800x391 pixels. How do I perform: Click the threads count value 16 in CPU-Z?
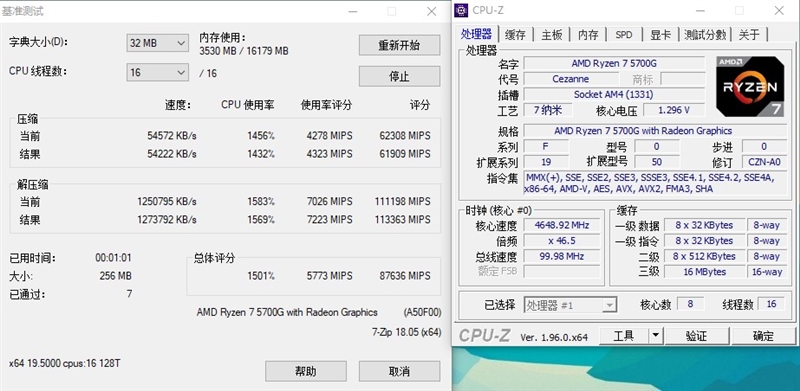(x=771, y=304)
